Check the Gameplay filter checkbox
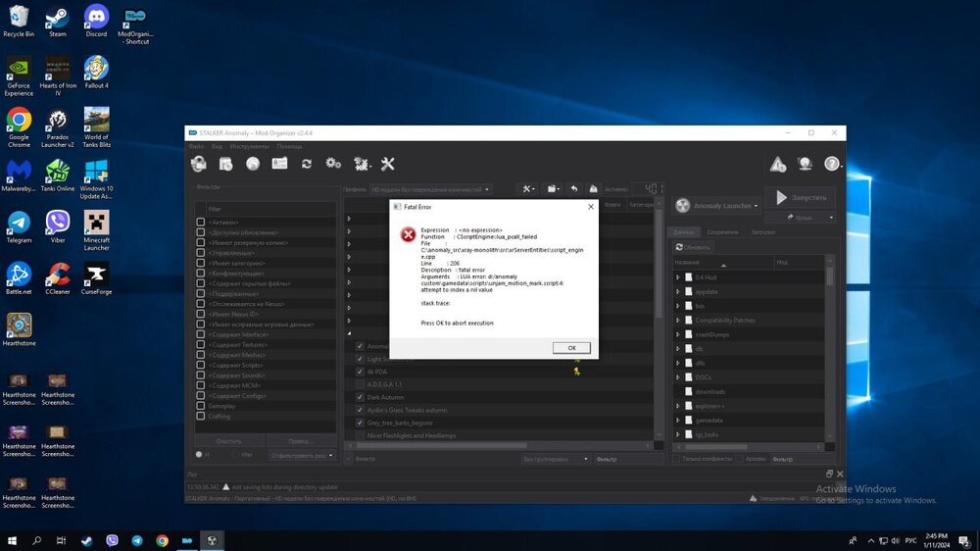Image resolution: width=980 pixels, height=551 pixels. point(201,405)
